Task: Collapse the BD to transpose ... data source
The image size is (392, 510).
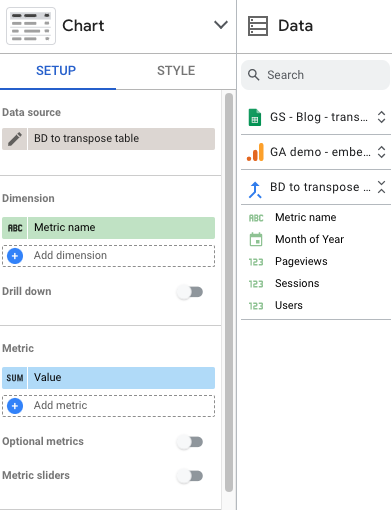Action: [x=381, y=187]
